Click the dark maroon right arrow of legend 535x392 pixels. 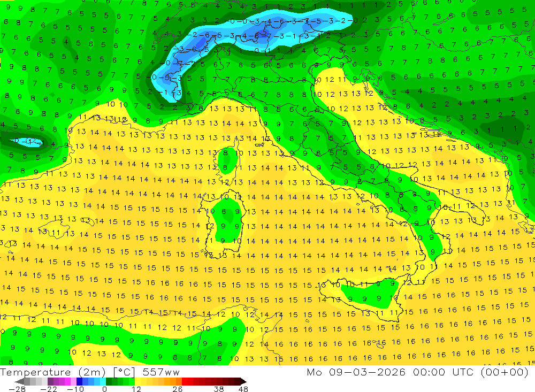(243, 381)
